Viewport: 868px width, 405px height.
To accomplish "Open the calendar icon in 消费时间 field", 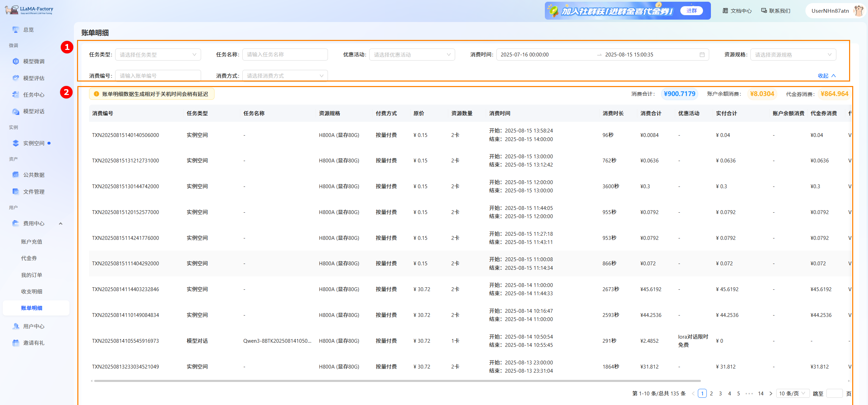I will 702,55.
